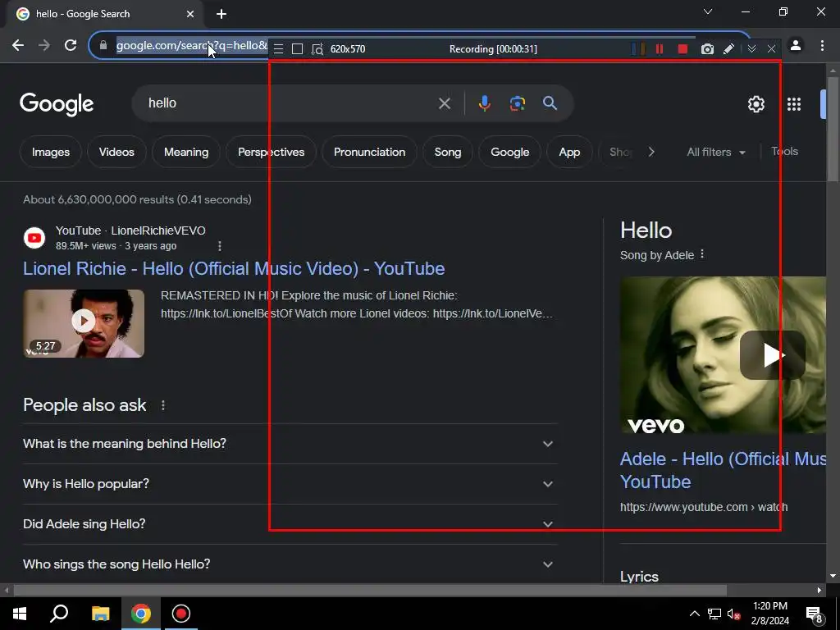Open Google quick settings gear
The height and width of the screenshot is (630, 840).
pos(756,104)
